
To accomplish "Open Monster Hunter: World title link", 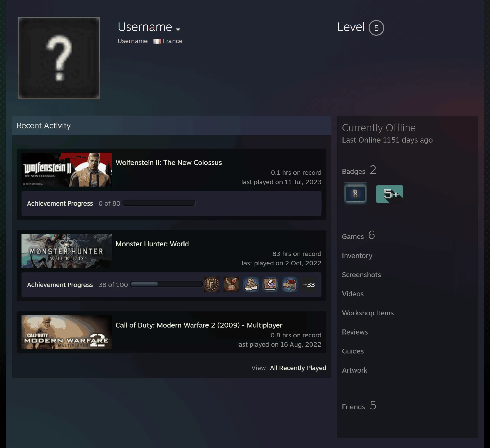I will point(152,244).
